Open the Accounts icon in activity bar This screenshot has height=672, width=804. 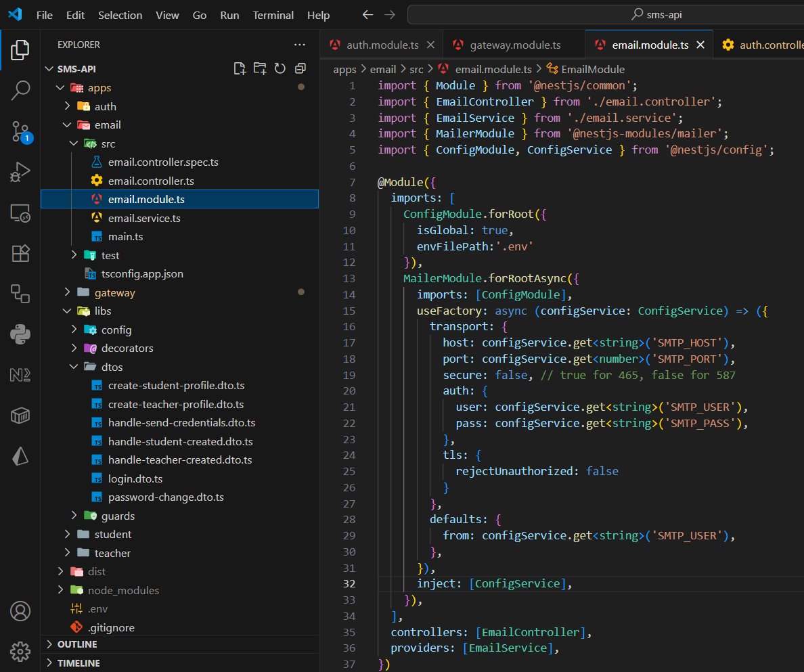20,611
